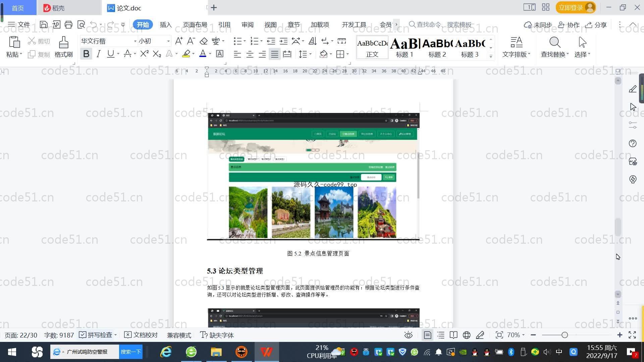644x362 pixels.
Task: Click the Decrease Indent icon
Action: [271, 41]
